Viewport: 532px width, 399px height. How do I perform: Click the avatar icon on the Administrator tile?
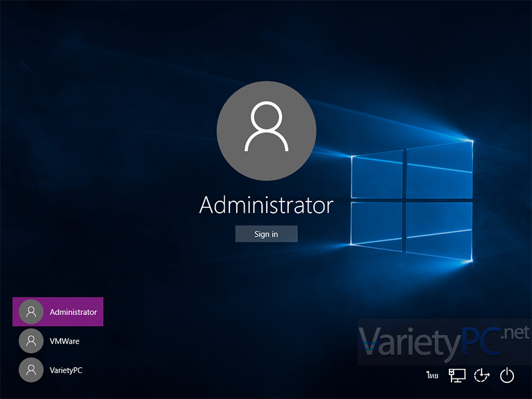(31, 311)
